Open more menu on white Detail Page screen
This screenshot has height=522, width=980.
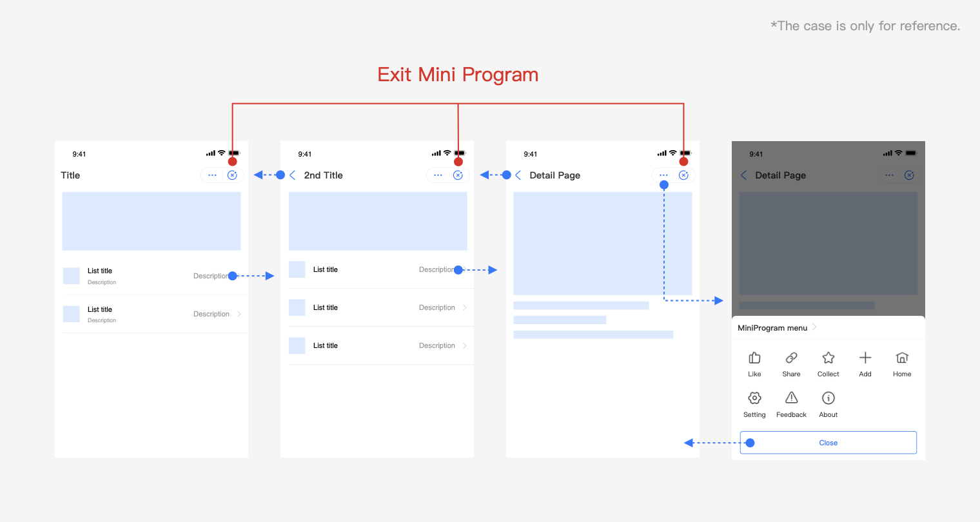tap(663, 175)
